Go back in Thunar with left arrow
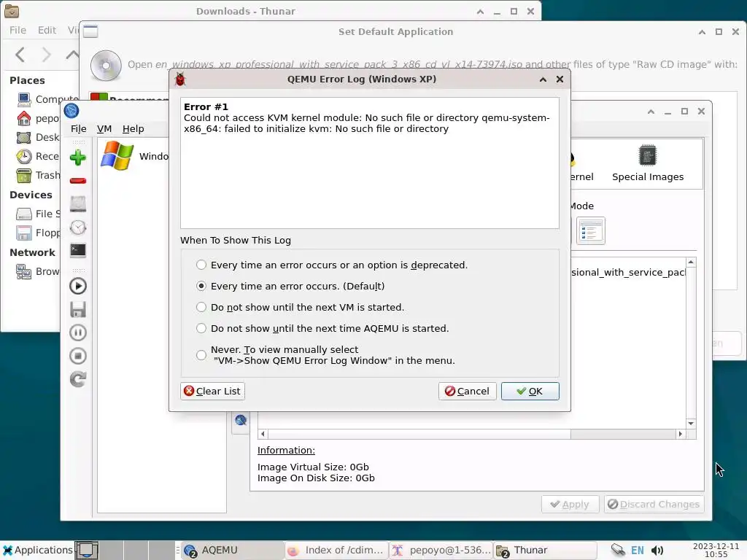Viewport: 747px width, 560px height. click(20, 55)
